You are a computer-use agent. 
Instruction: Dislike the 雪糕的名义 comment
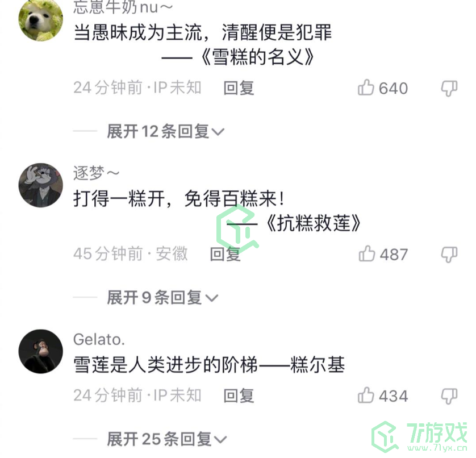click(449, 89)
